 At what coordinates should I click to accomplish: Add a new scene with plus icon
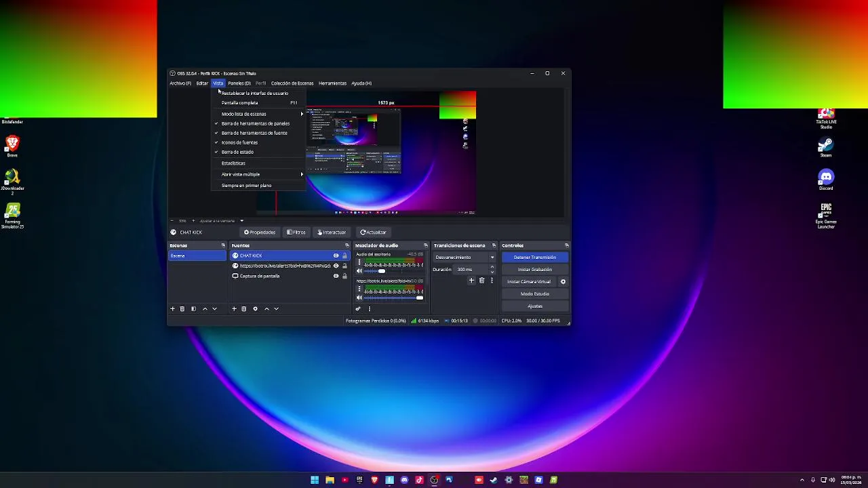172,309
